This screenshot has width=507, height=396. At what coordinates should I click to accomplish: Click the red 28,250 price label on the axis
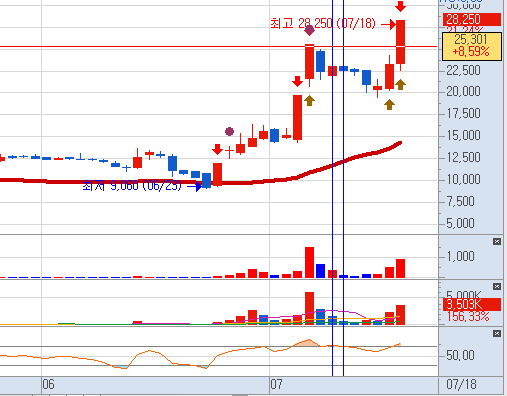pyautogui.click(x=472, y=19)
